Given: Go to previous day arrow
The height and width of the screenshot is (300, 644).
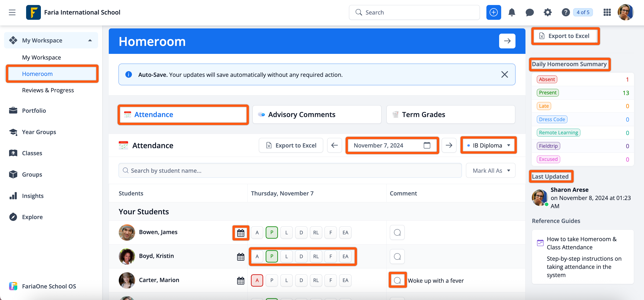Looking at the screenshot, I should coord(334,145).
